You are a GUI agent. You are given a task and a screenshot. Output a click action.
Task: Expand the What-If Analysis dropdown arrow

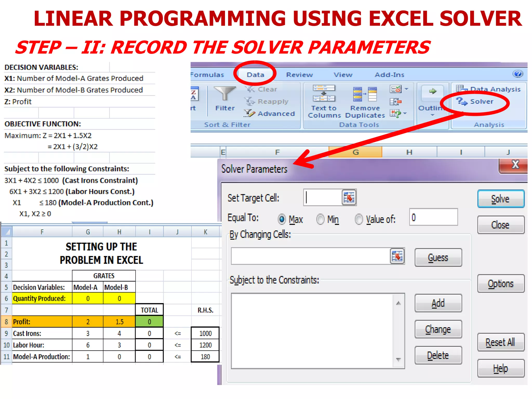click(x=405, y=113)
